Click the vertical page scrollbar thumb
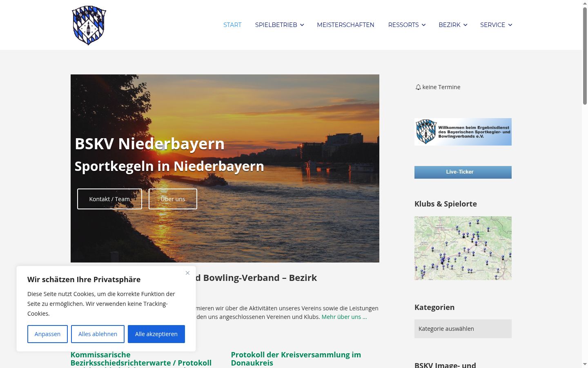The height and width of the screenshot is (368, 588). [585, 56]
